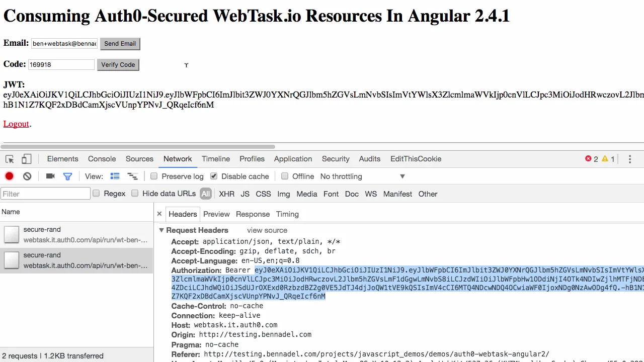Click the Send Email button
Viewport: 644px width, 362px height.
[120, 44]
